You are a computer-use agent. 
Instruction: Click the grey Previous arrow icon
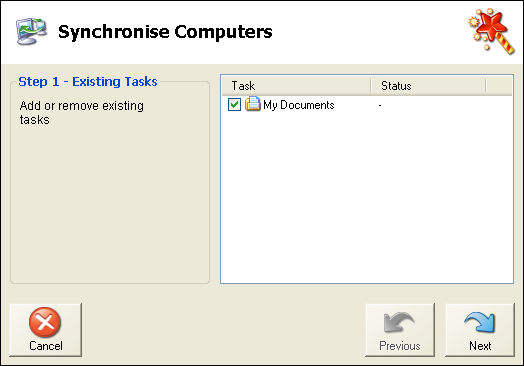399,322
